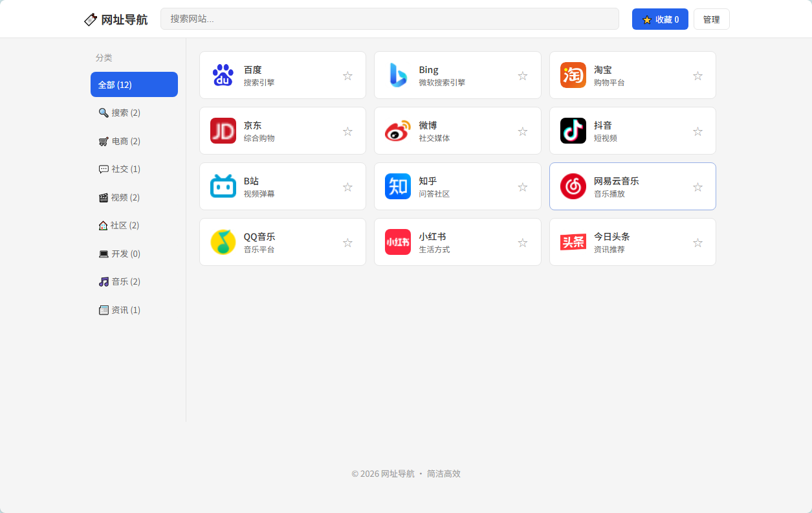
Task: Click the 网址导航 logo
Action: coord(116,19)
